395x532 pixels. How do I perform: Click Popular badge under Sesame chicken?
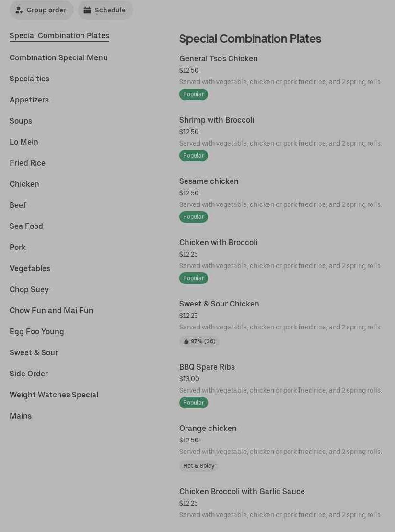click(x=194, y=217)
